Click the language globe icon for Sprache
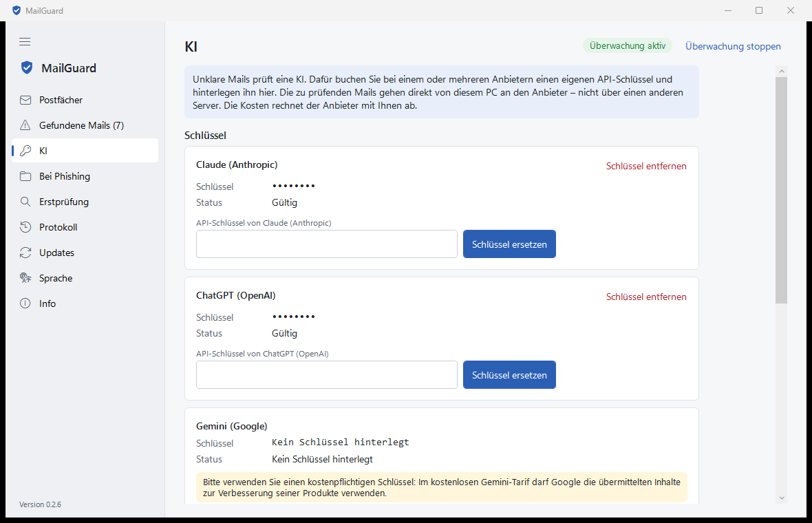The height and width of the screenshot is (523, 812). (x=25, y=278)
